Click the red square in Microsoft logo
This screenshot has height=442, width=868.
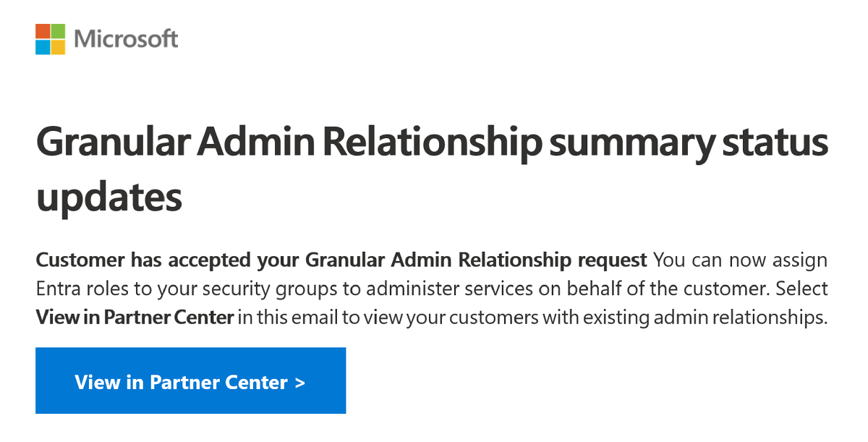pyautogui.click(x=43, y=31)
